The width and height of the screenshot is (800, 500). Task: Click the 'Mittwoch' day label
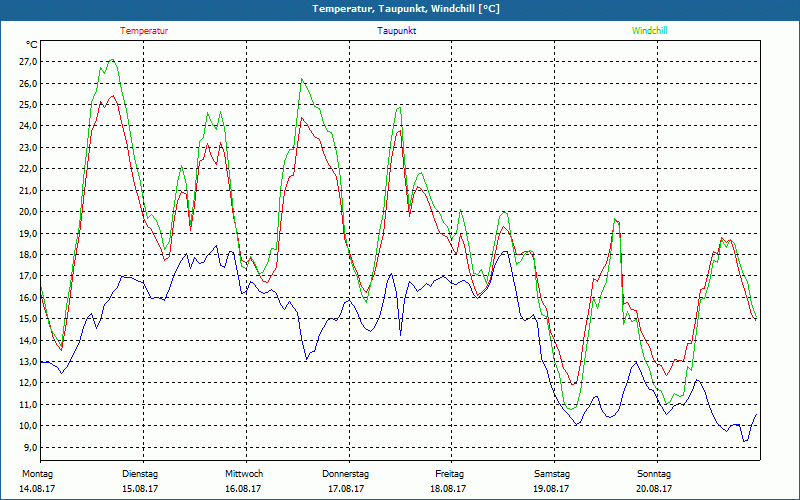point(244,474)
